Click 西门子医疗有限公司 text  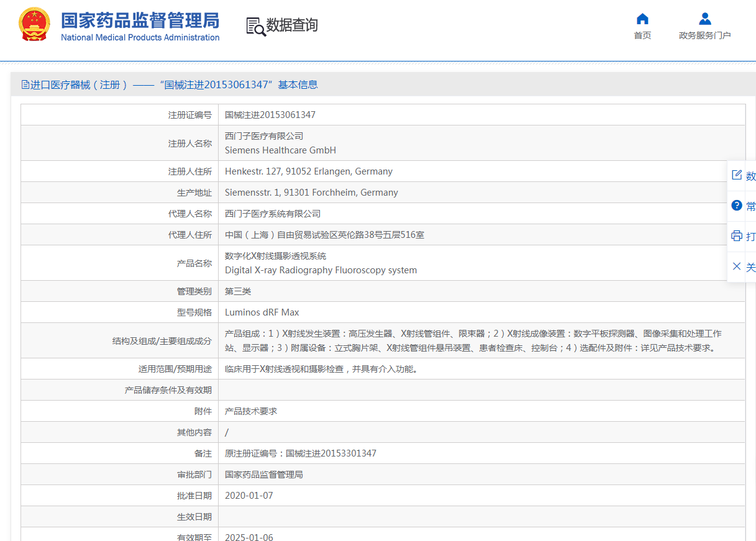[x=264, y=136]
